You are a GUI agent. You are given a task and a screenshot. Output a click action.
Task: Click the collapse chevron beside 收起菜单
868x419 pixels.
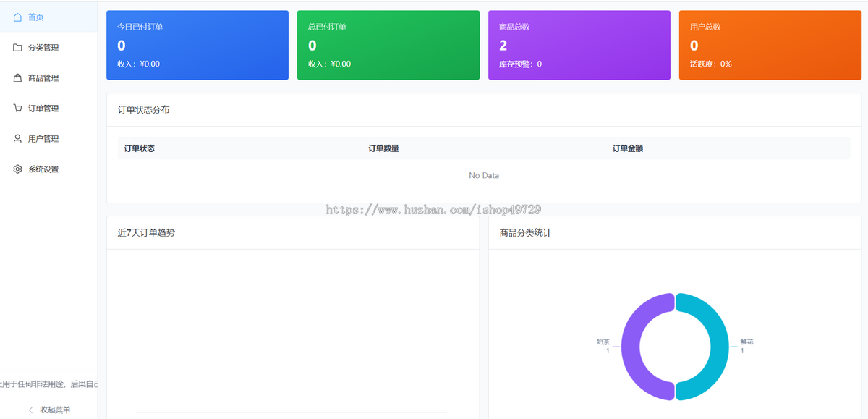(x=30, y=410)
